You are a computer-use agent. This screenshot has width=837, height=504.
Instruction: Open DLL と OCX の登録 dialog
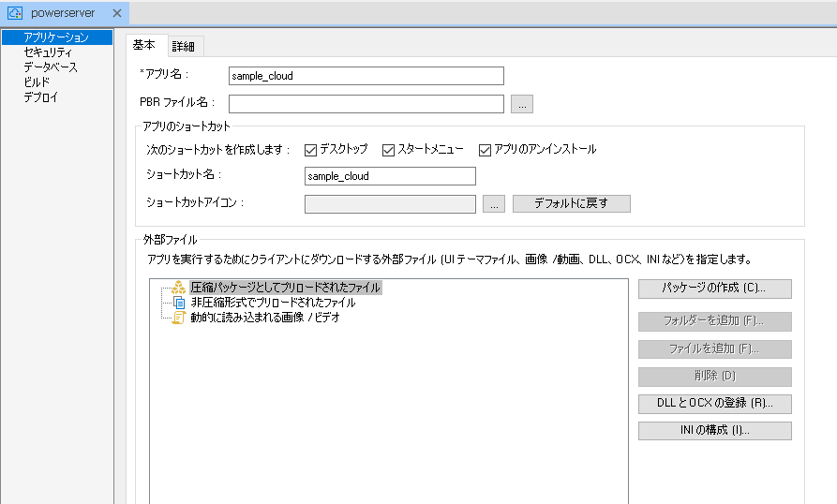[714, 405]
